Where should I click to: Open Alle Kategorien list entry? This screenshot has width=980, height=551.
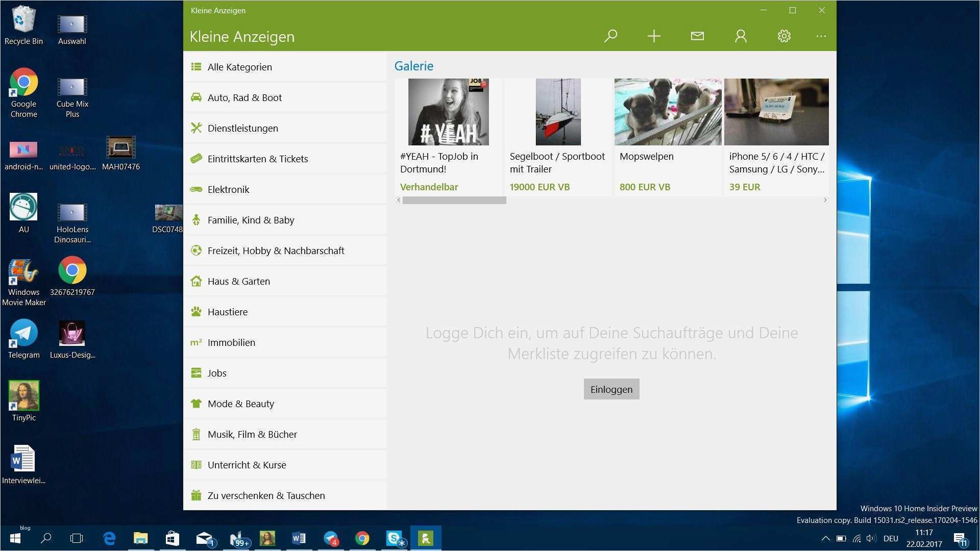(x=239, y=67)
